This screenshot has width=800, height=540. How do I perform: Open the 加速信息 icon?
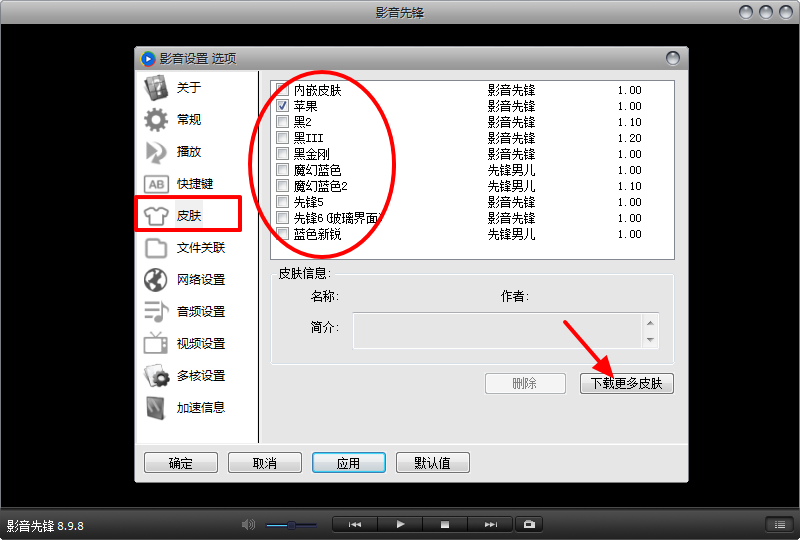(x=156, y=408)
